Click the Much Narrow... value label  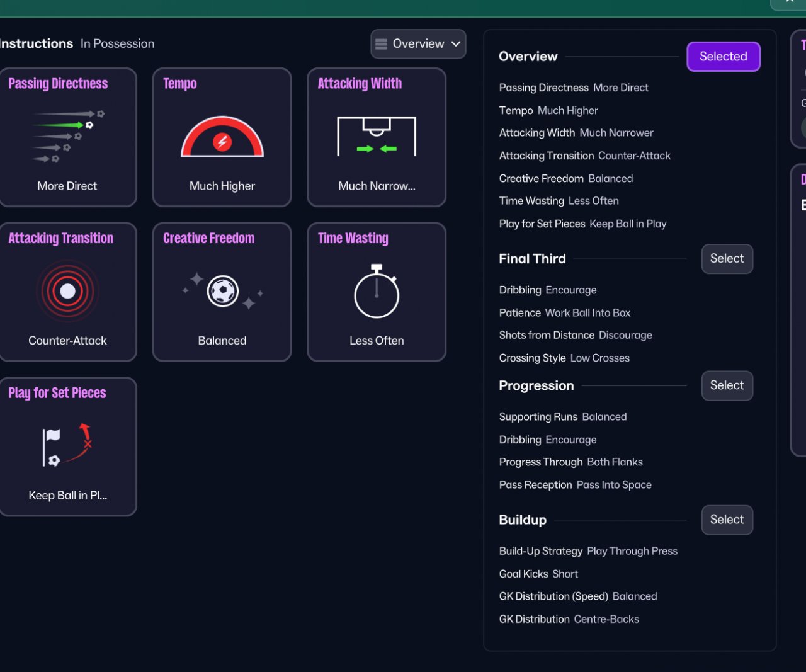pos(377,186)
